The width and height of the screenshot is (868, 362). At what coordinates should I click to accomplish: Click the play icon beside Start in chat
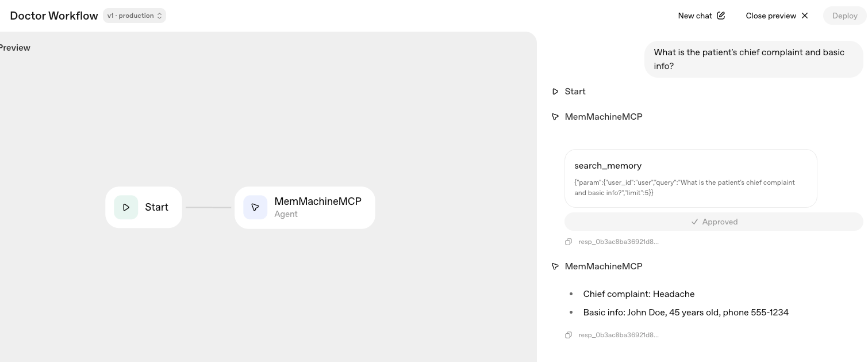pyautogui.click(x=555, y=92)
